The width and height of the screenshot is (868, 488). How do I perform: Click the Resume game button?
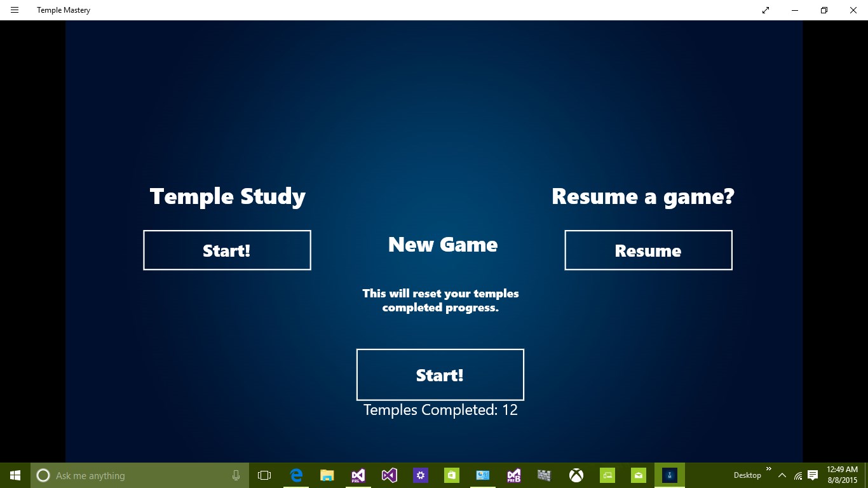point(648,250)
